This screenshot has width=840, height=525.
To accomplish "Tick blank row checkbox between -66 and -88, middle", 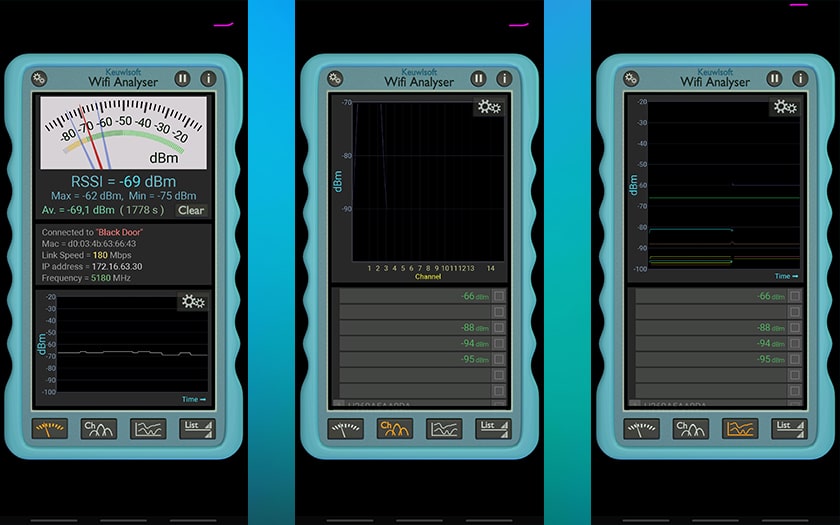I will 499,312.
